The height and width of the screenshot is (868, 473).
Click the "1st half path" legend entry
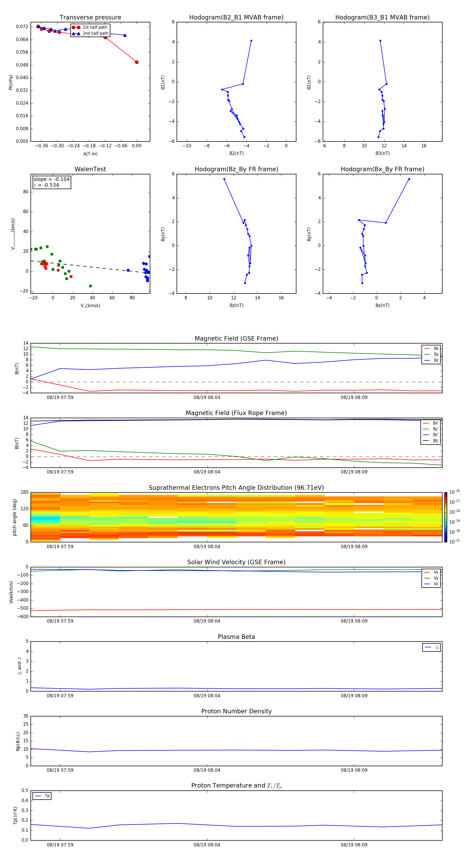(90, 28)
